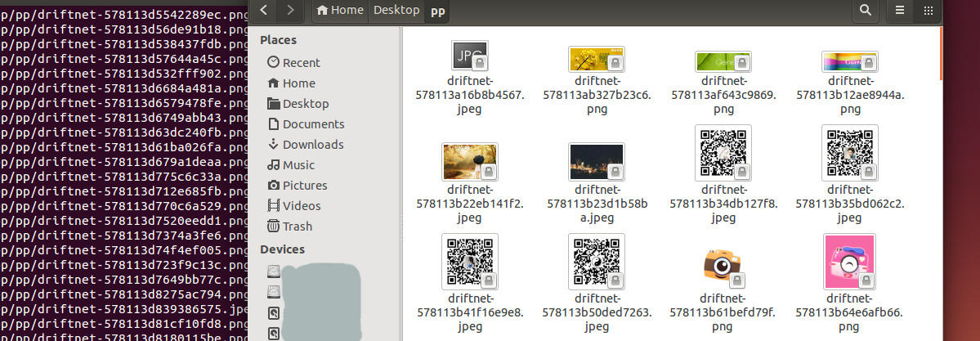Select rainbow banner thumbnail driftnet-578113b12ae8944a.png
This screenshot has height=341, width=980.
pos(850,61)
